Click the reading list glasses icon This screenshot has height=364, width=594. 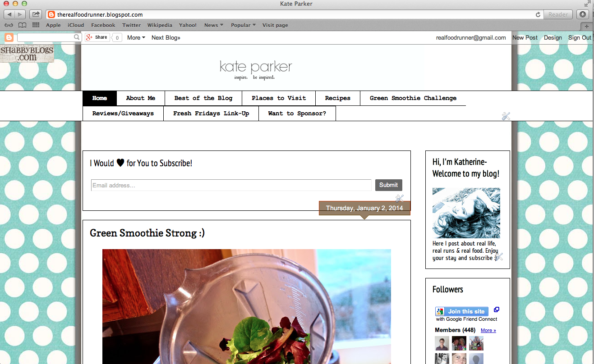9,25
